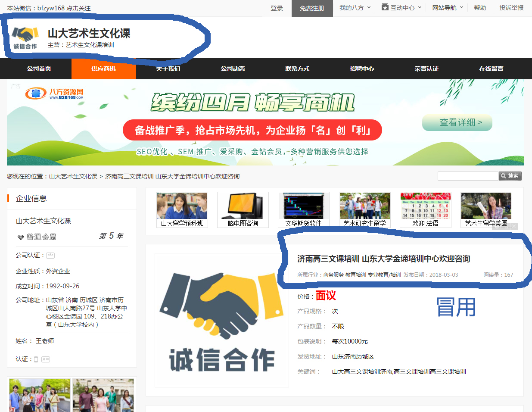The image size is (532, 412).
Task: Click the 山东济南历城区 shipping address
Action: click(x=353, y=356)
